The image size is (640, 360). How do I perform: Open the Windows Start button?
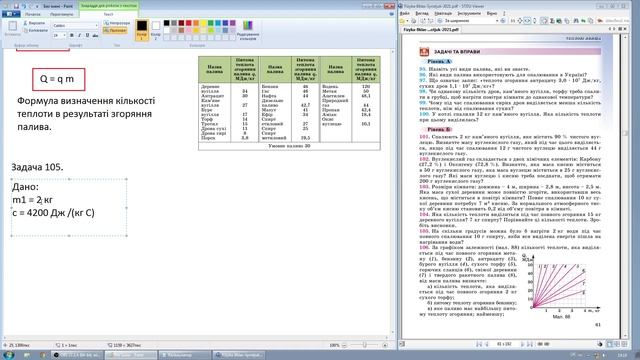[x=9, y=355]
